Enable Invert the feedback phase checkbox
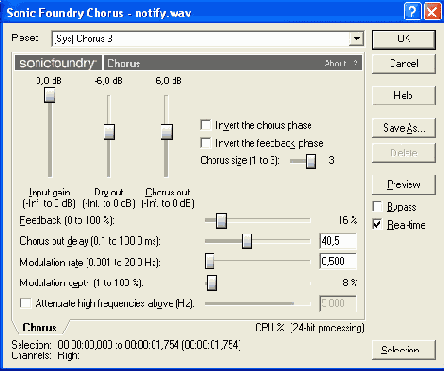The image size is (444, 371). pos(206,143)
